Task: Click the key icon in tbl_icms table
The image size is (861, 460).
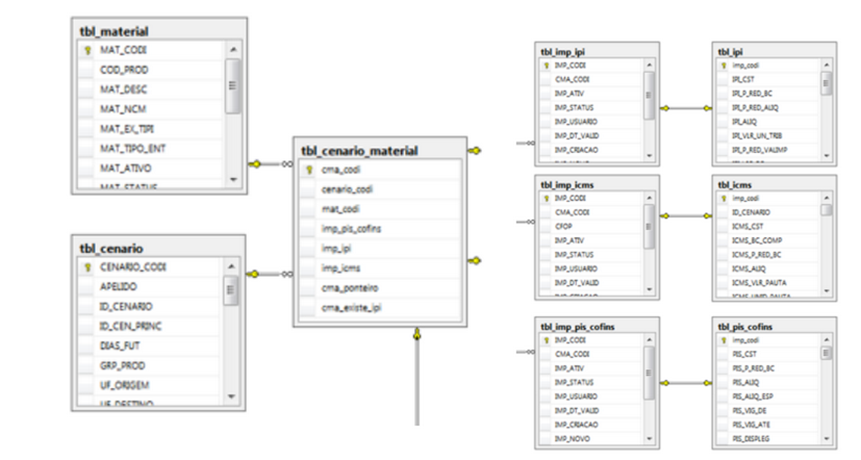Action: (724, 198)
